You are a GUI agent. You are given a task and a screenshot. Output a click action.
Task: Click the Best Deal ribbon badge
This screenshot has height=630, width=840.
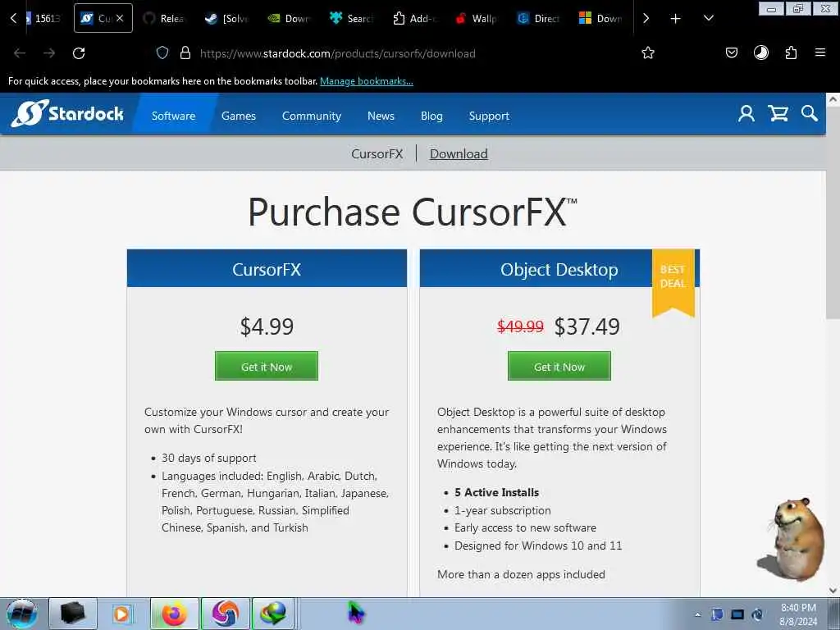click(673, 283)
